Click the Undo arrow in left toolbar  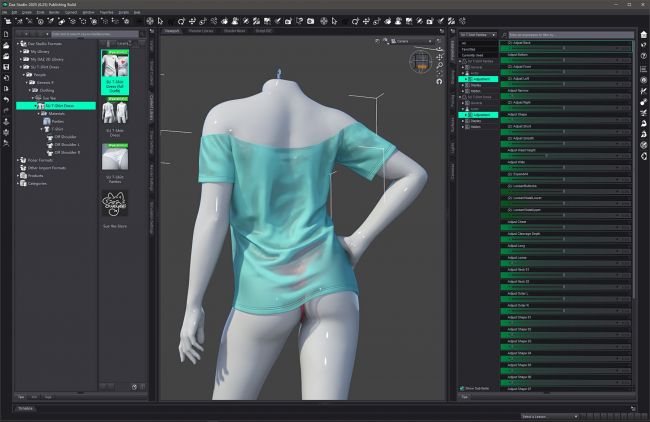[x=7, y=99]
